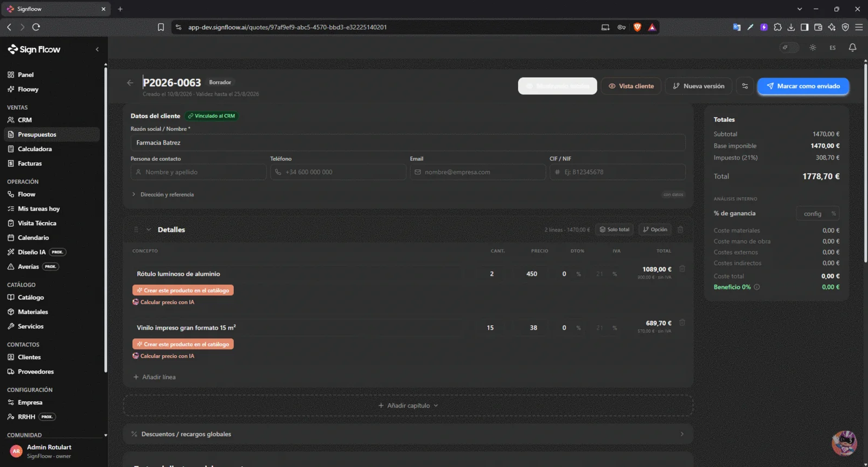868x467 pixels.
Task: Expand Dirección y referencia section
Action: coord(163,194)
